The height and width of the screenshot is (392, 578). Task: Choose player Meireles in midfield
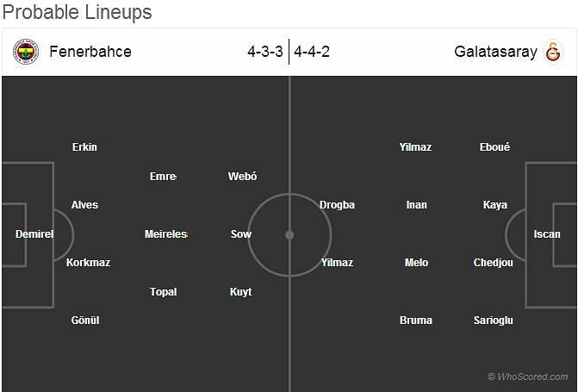pos(165,234)
